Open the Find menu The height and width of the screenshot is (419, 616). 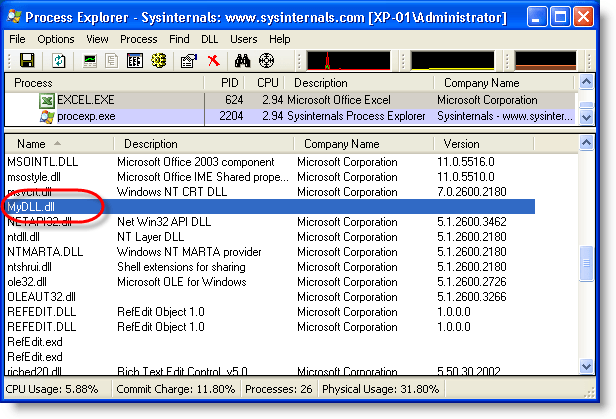pyautogui.click(x=179, y=38)
